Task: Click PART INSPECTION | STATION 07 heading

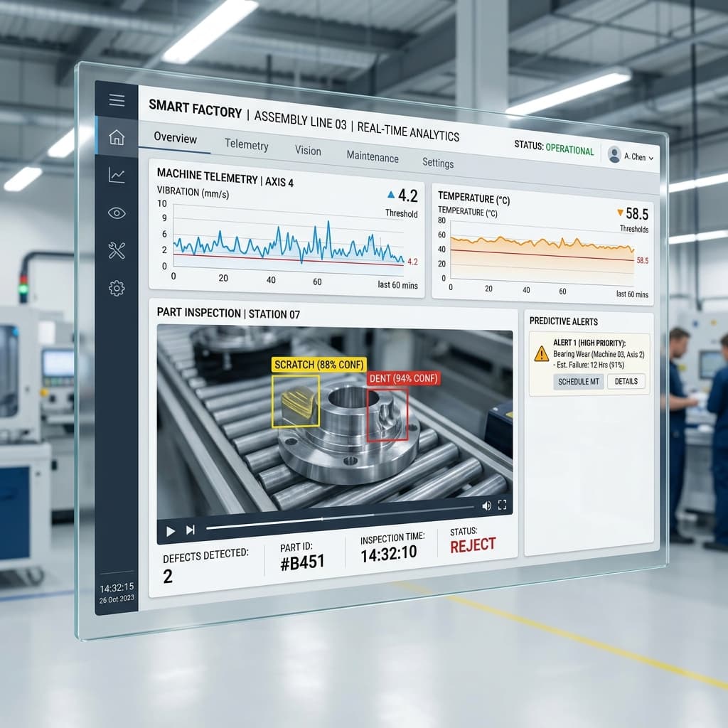Action: pos(228,314)
